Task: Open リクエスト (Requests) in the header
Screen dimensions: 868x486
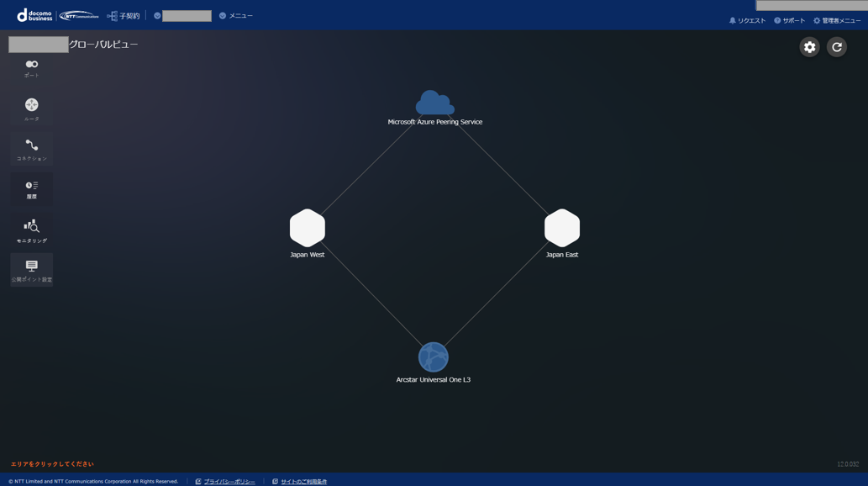Action: pos(747,20)
